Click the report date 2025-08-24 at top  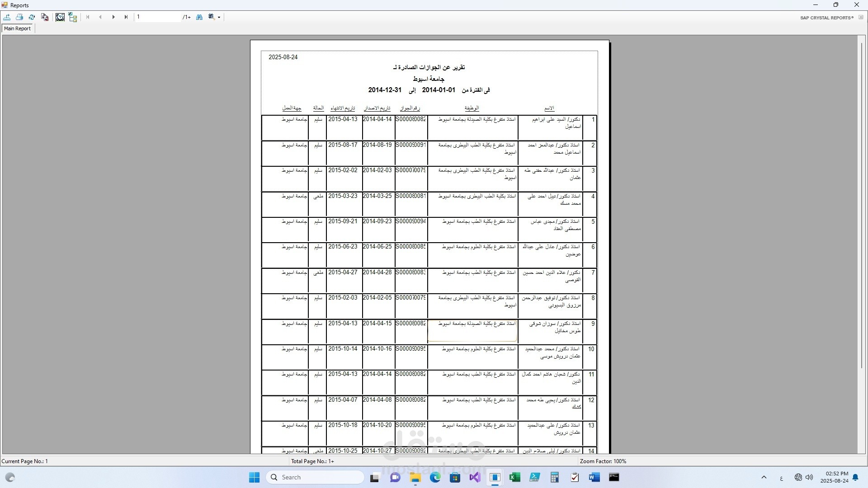(283, 57)
